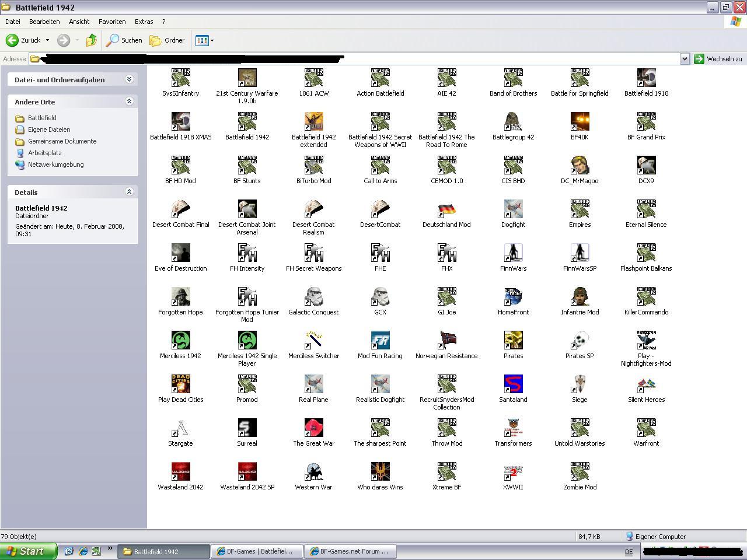The height and width of the screenshot is (560, 747).
Task: Open the Bearbeiten menu
Action: (44, 22)
